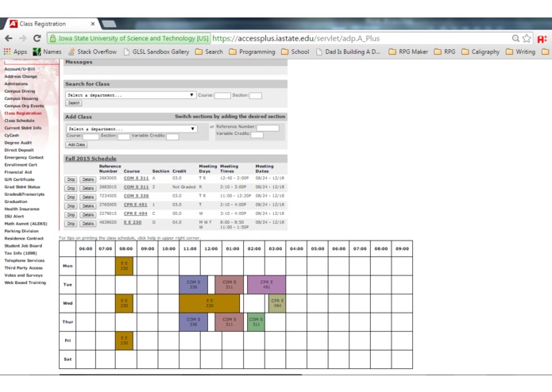Open Account/U-Bill in sidebar

19,69
